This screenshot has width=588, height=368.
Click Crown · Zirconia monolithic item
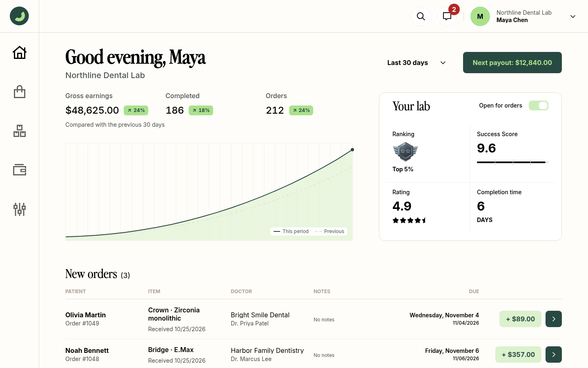[x=174, y=314]
